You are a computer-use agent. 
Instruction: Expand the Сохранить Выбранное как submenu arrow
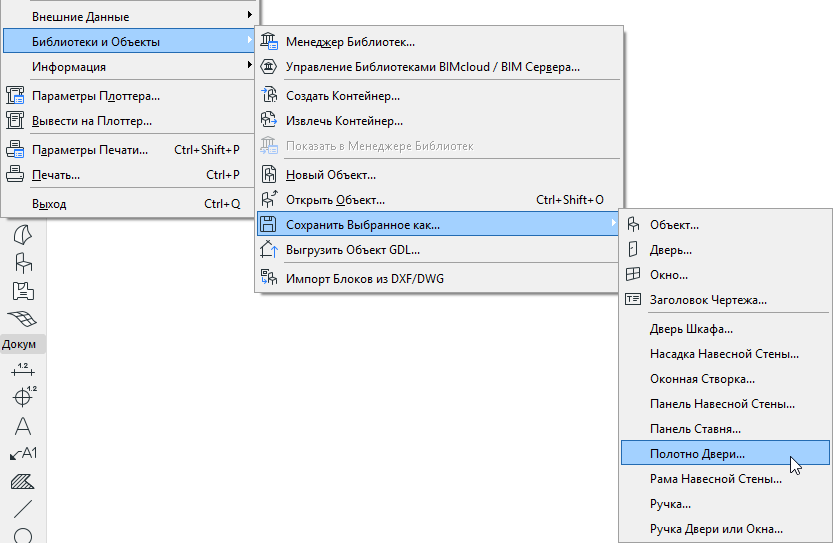pos(613,223)
